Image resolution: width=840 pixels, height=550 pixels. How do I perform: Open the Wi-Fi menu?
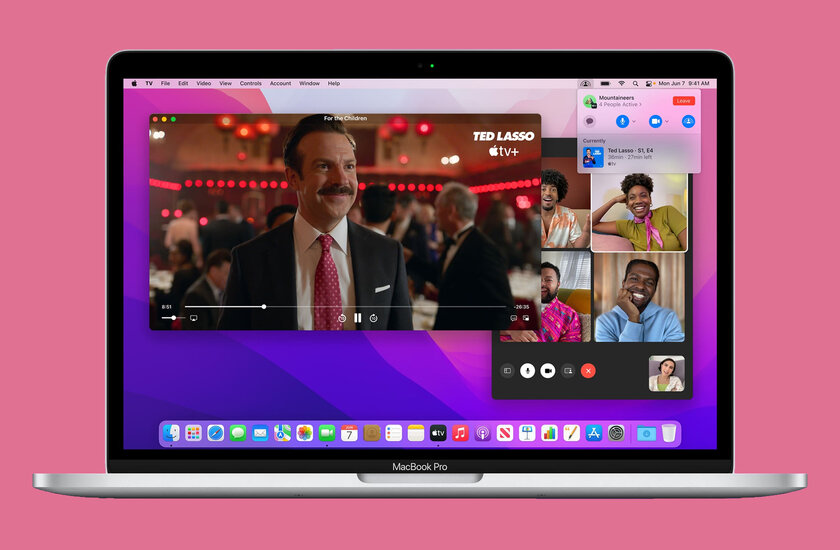[621, 84]
